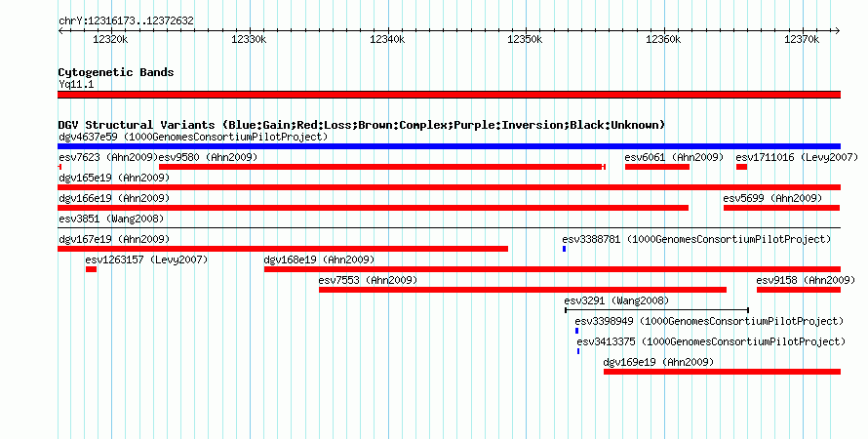Open the esv5699 (Ahn2009) label

click(x=772, y=198)
